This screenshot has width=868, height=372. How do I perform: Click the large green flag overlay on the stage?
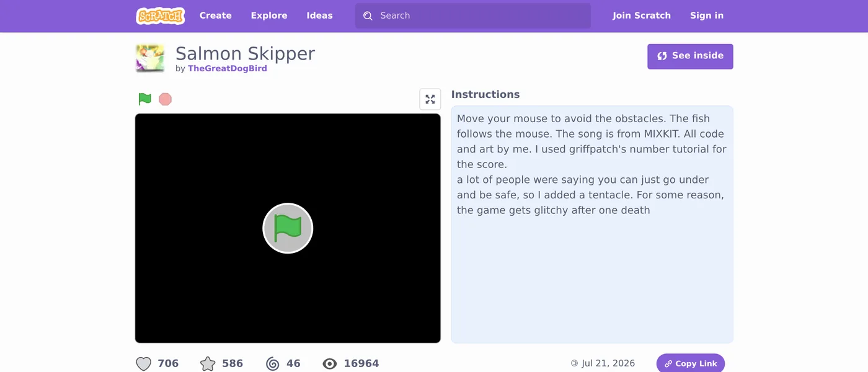pyautogui.click(x=288, y=228)
